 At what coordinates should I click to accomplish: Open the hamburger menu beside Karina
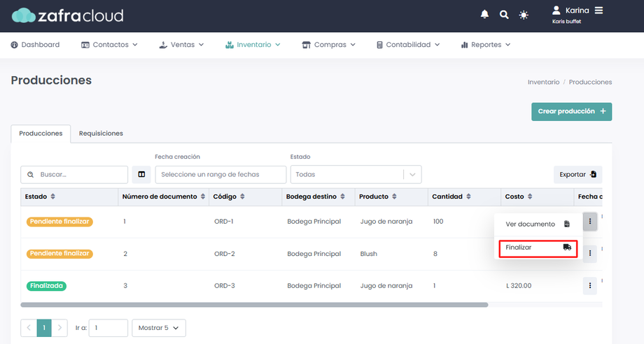598,10
